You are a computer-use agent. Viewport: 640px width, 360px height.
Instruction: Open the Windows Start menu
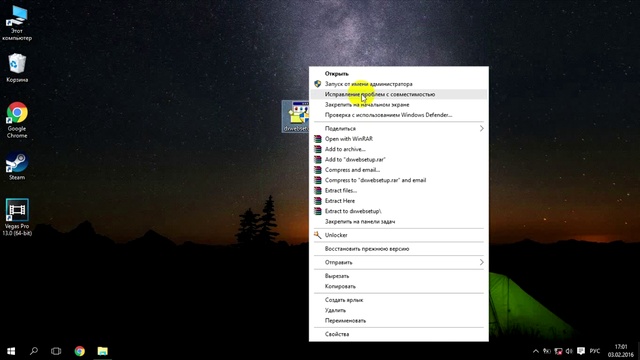coord(11,351)
